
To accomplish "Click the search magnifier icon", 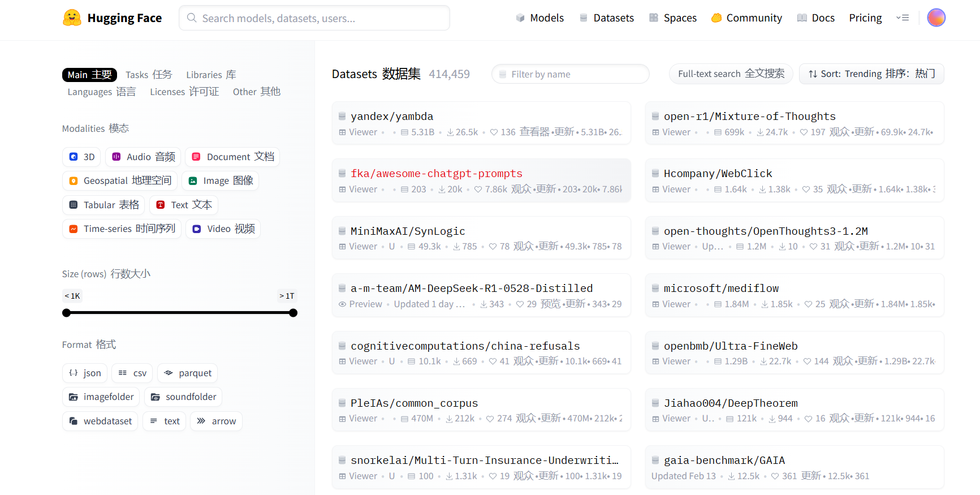I will tap(192, 18).
